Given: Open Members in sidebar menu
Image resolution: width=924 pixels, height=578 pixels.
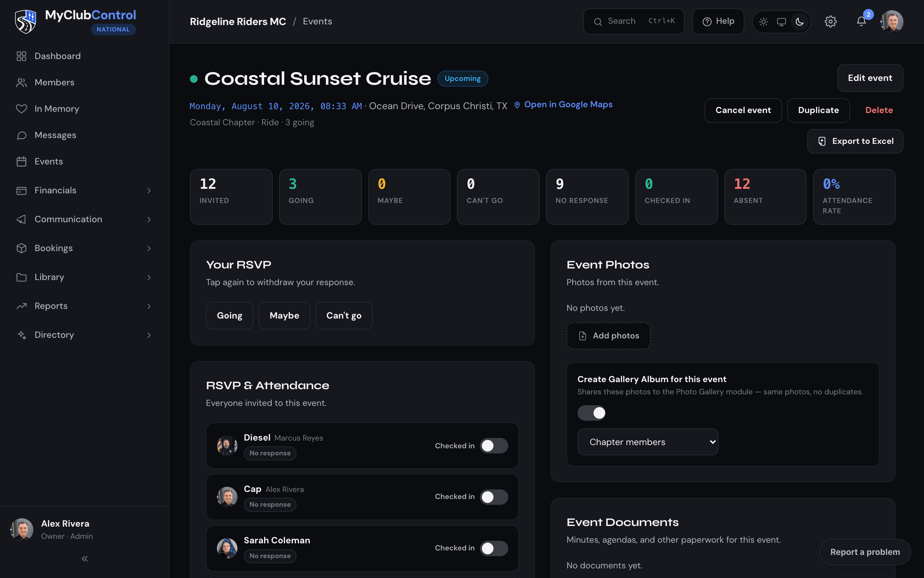Looking at the screenshot, I should [x=84, y=83].
